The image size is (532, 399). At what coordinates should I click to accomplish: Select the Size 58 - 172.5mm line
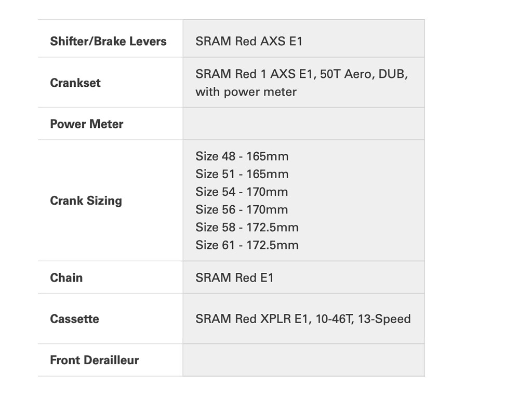(247, 227)
